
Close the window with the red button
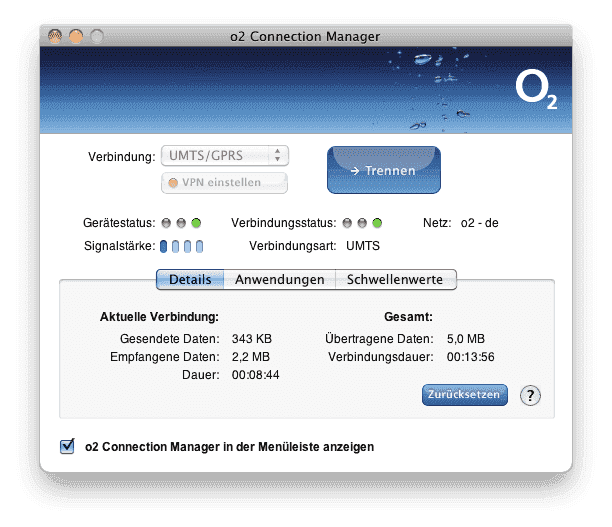(x=55, y=36)
